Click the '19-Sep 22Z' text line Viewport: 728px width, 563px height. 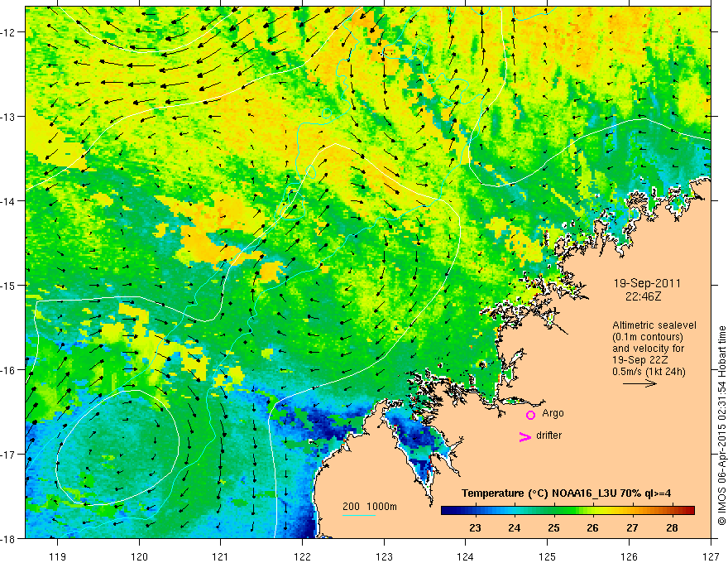pyautogui.click(x=639, y=360)
